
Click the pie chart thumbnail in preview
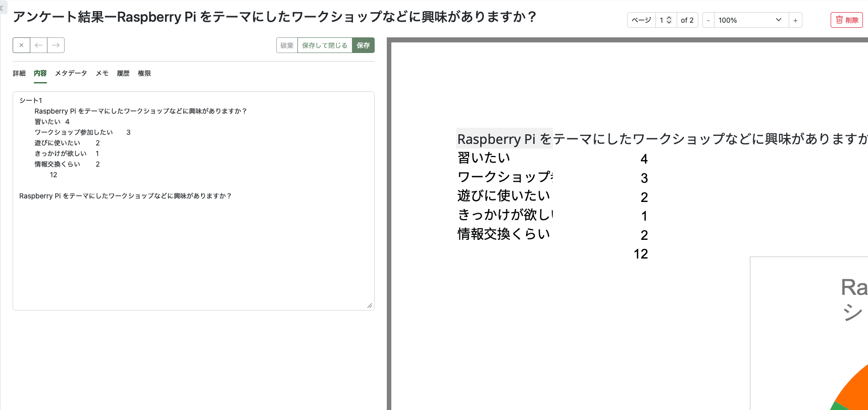[809, 333]
